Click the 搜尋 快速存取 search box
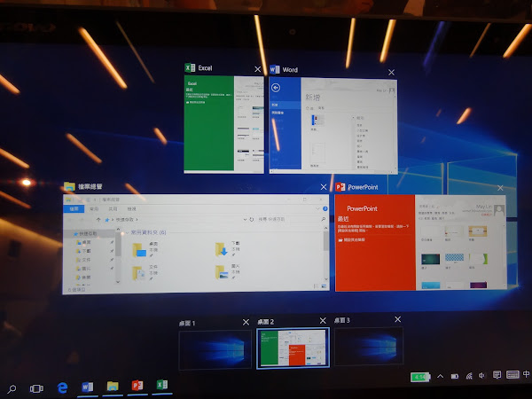532x399 pixels. (x=287, y=219)
